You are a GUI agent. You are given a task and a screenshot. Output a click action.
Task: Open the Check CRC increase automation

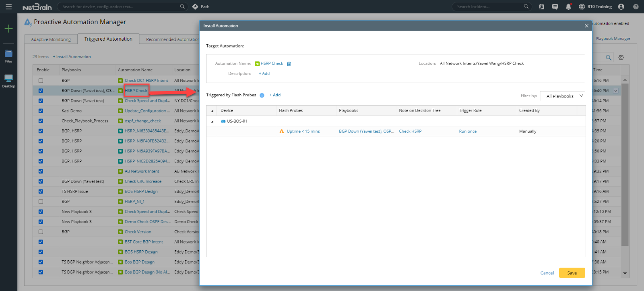click(143, 181)
